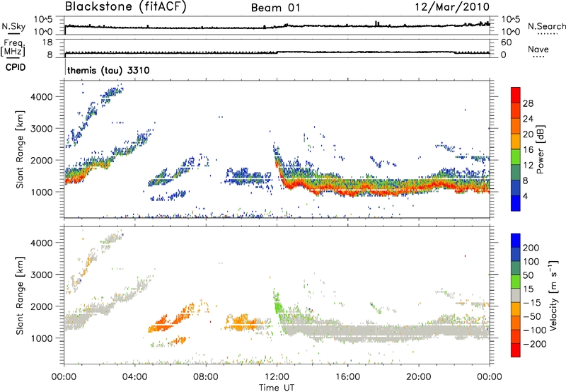Click 'Slant Range [km]' label of power panel
566x392 pixels.
(x=20, y=149)
